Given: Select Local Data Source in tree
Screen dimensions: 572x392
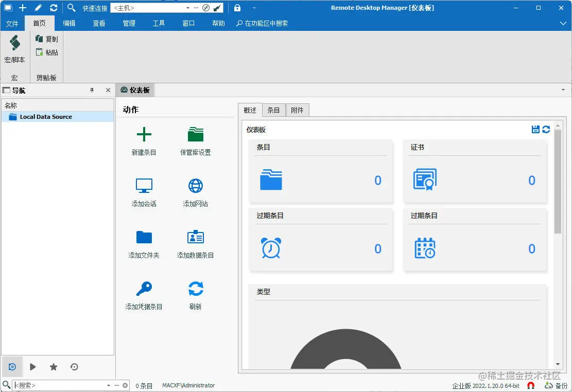Looking at the screenshot, I should pos(58,117).
